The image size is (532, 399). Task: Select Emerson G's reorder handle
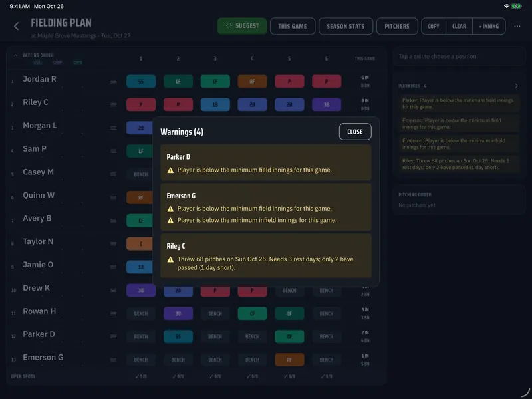(x=113, y=360)
